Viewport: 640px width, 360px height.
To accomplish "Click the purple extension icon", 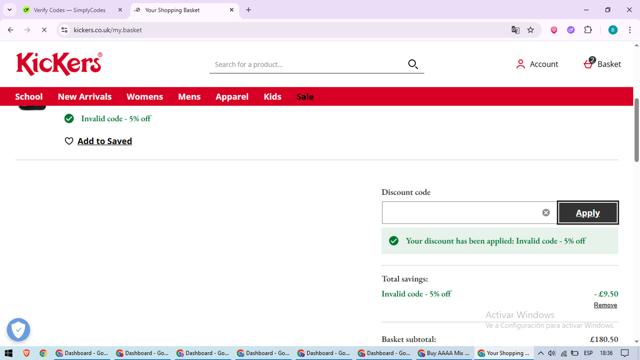I will pos(571,30).
